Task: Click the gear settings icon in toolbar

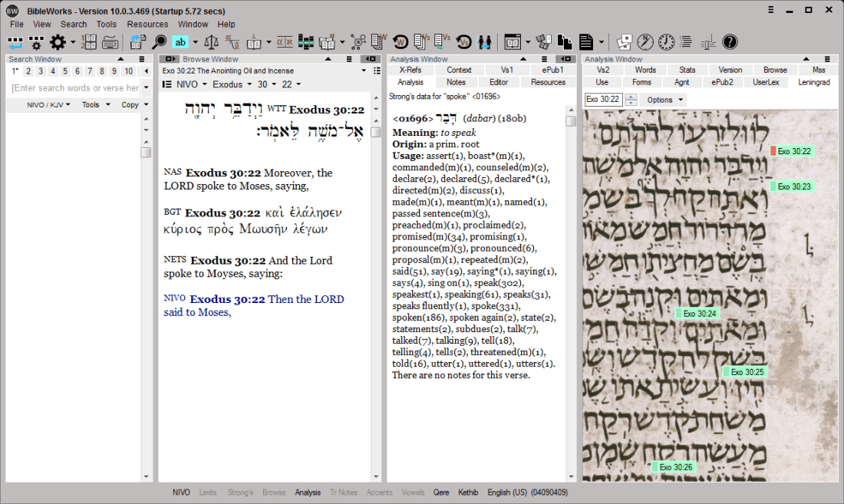Action: click(x=57, y=41)
